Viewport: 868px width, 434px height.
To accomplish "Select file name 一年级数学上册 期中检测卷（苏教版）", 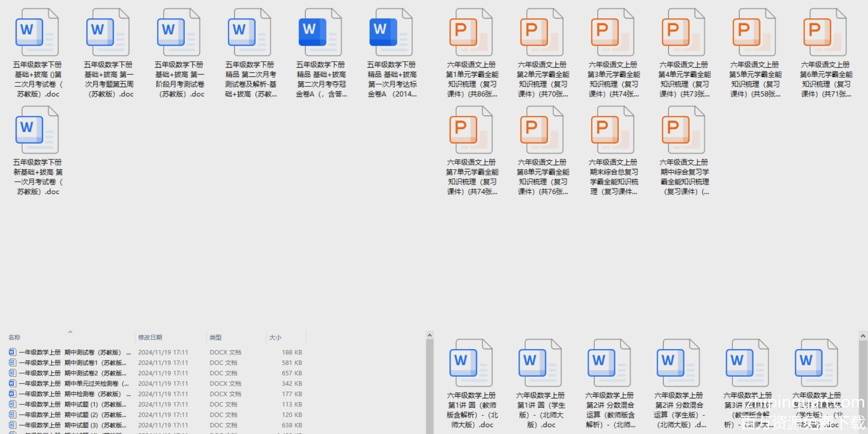I will coord(75,394).
